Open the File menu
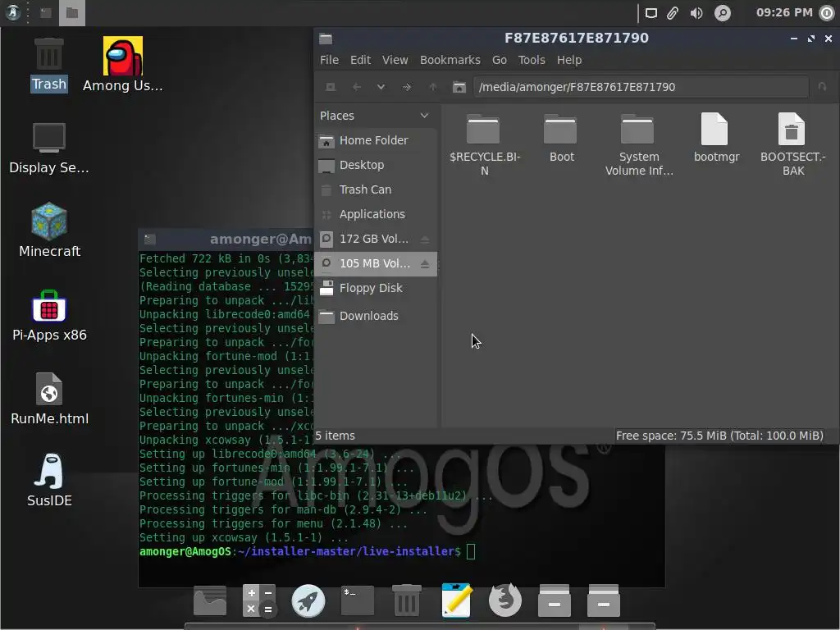The width and height of the screenshot is (840, 630). point(329,60)
